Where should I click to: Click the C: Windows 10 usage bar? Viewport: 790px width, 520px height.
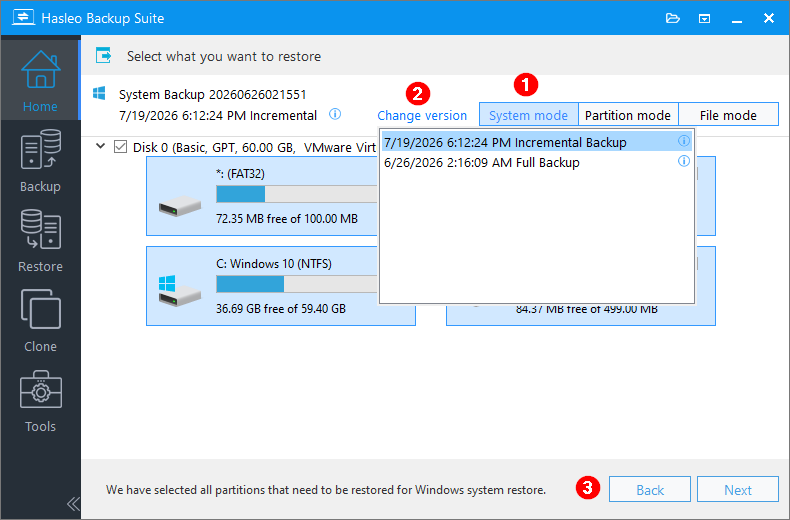pyautogui.click(x=297, y=284)
